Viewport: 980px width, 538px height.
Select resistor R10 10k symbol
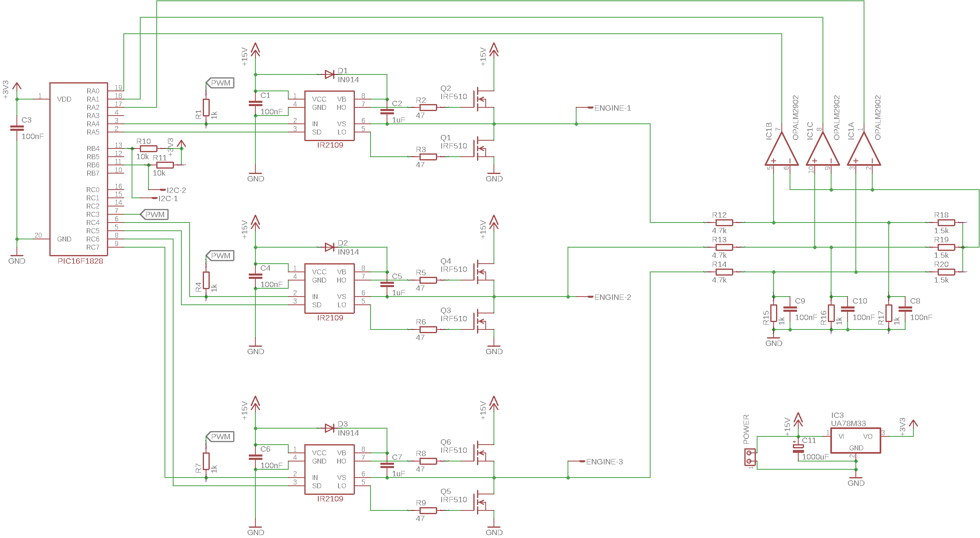148,148
